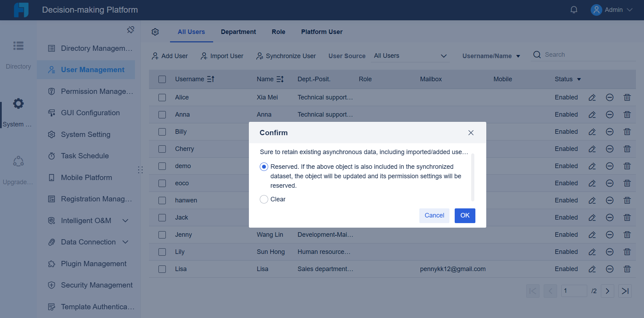
Task: Switch to the Department tab
Action: click(238, 32)
